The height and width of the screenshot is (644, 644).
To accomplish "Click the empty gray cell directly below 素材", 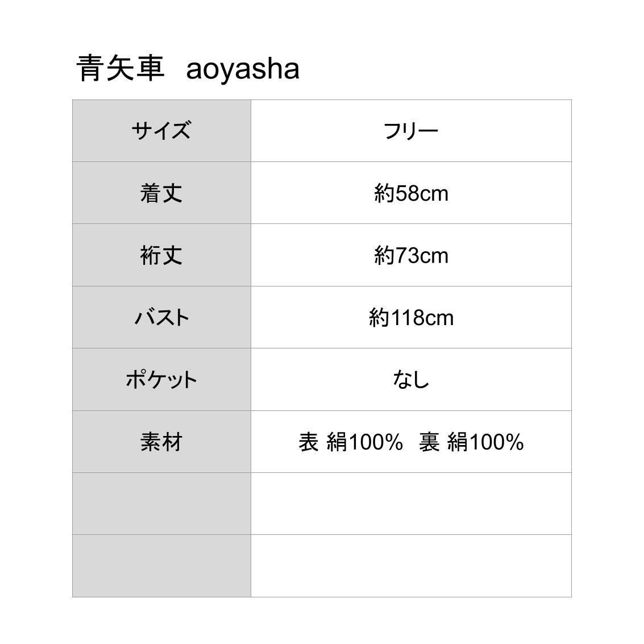I will click(x=161, y=504).
